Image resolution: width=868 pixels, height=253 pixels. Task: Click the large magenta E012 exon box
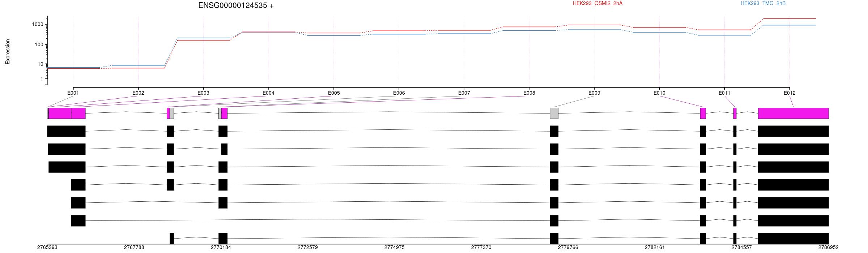[x=793, y=113]
